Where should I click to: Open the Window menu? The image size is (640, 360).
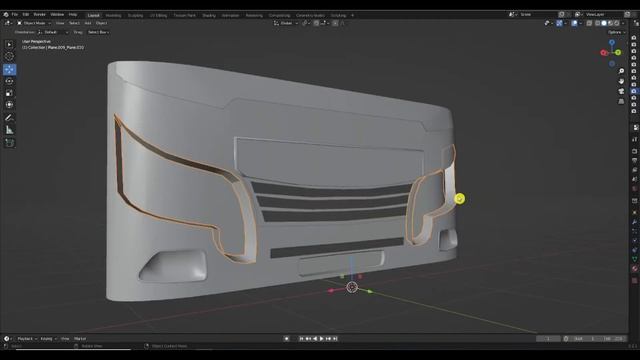point(57,14)
